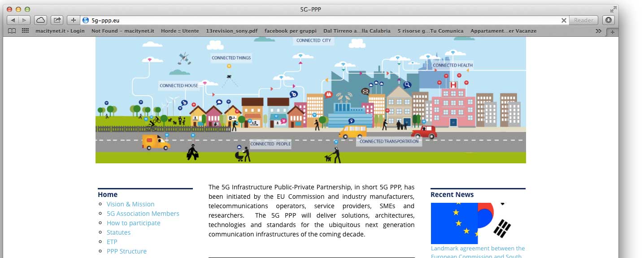Click the CONNECTED HOUSE label

[178, 85]
